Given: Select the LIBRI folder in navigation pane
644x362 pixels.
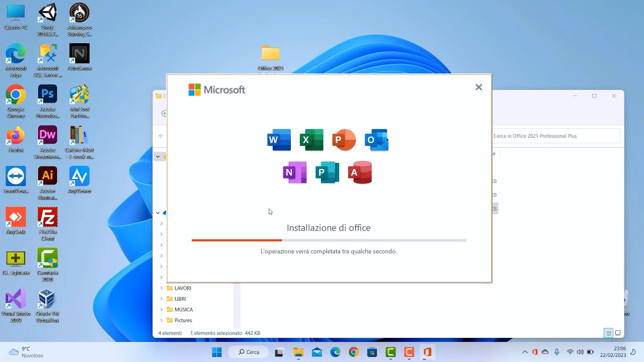Looking at the screenshot, I should (176, 299).
